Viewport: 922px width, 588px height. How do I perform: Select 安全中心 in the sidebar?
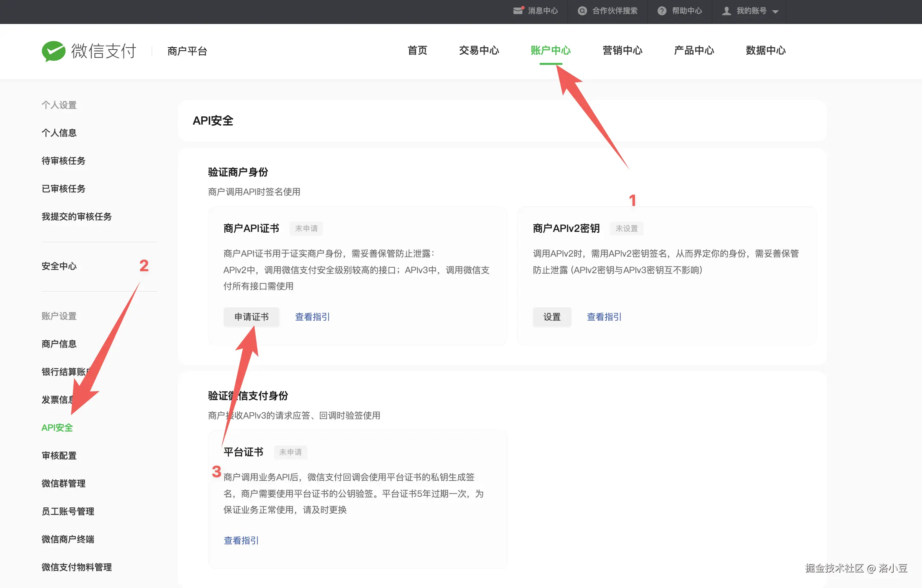pos(59,266)
